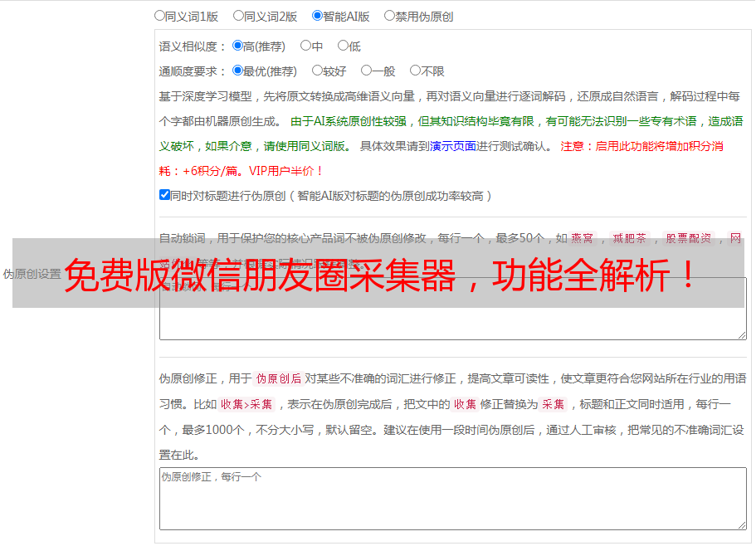Click the 语义相似度 label
756x546 pixels.
click(x=193, y=46)
